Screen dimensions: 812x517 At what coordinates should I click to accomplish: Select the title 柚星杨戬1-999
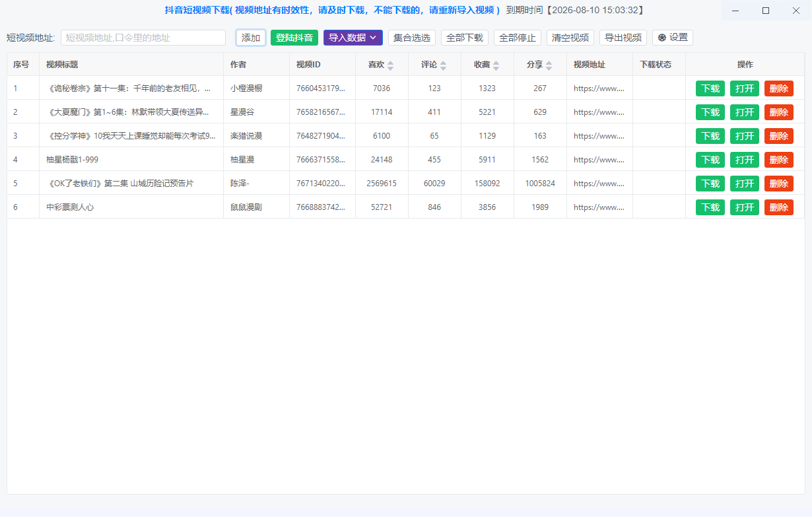[x=73, y=160]
